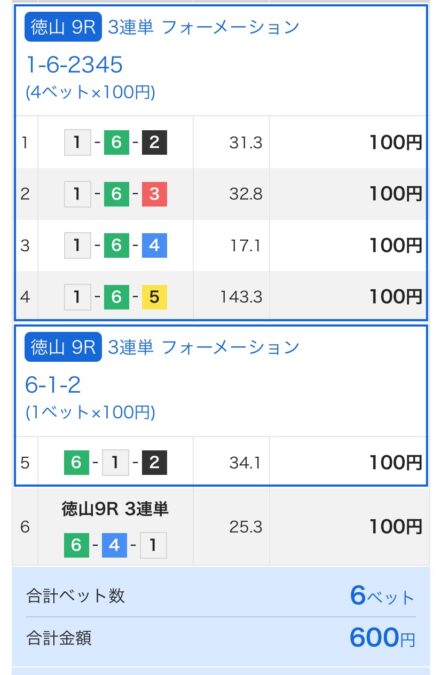442x675 pixels.
Task: Select the 1-6-2345 formation text
Action: pos(74,65)
